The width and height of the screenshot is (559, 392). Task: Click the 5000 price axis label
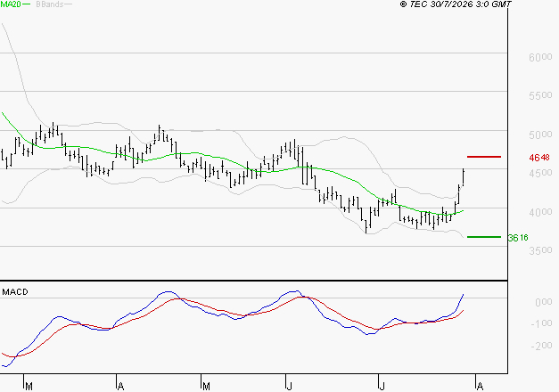(x=540, y=135)
